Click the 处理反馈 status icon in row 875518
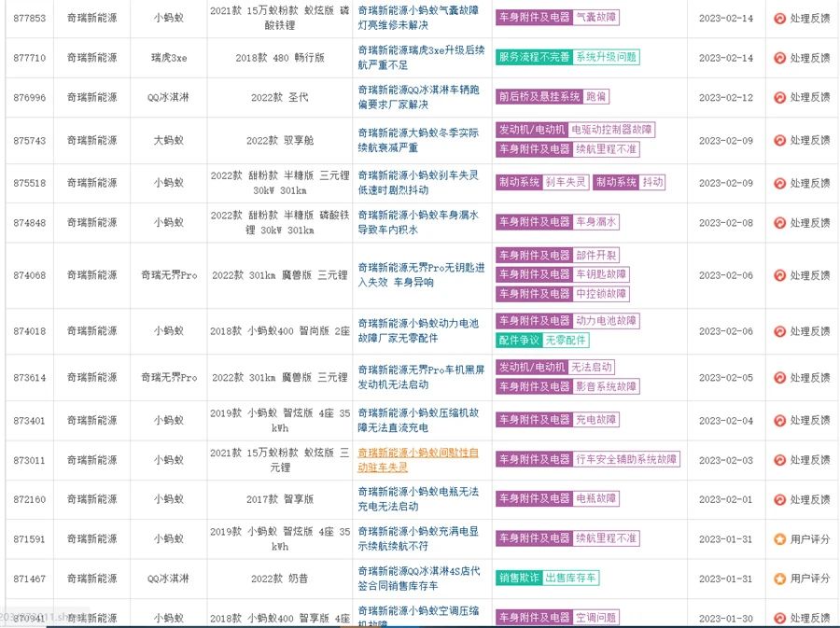This screenshot has height=628, width=840. tap(779, 183)
